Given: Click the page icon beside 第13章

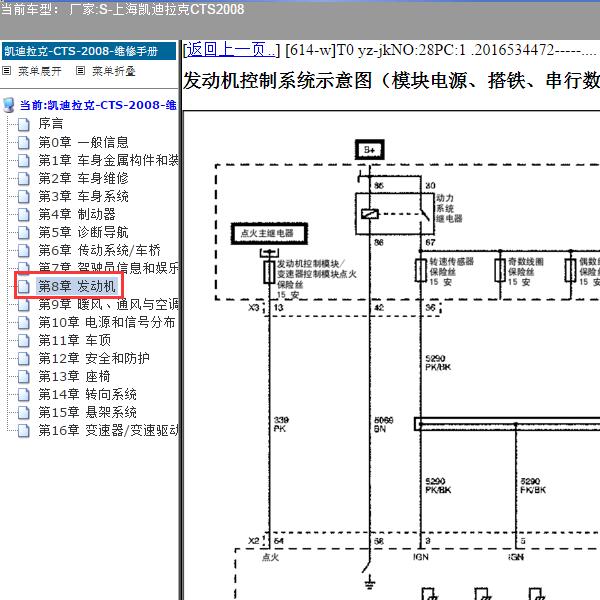Looking at the screenshot, I should click(x=24, y=376).
